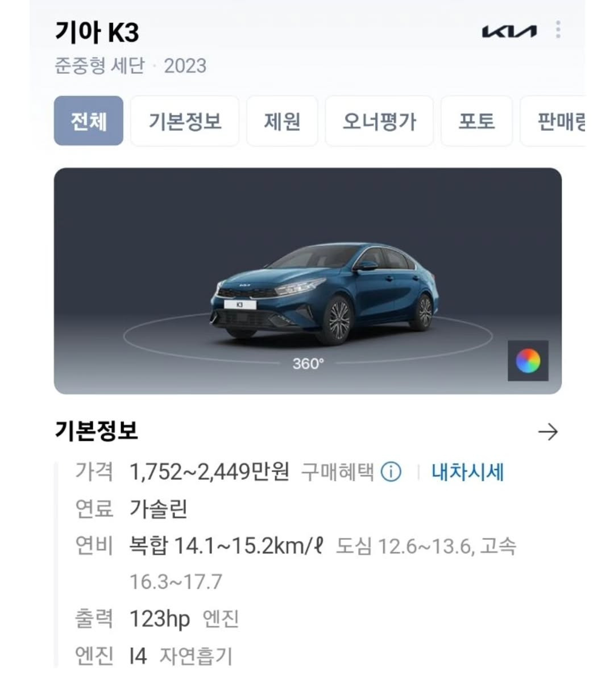Go to the 오너평가 tab
The height and width of the screenshot is (700, 614).
(x=379, y=121)
